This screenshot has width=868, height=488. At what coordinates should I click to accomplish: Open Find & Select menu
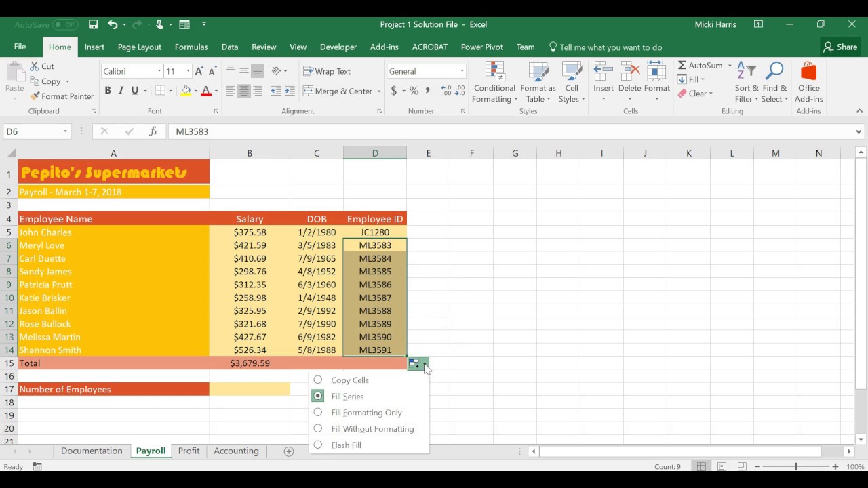click(x=774, y=82)
